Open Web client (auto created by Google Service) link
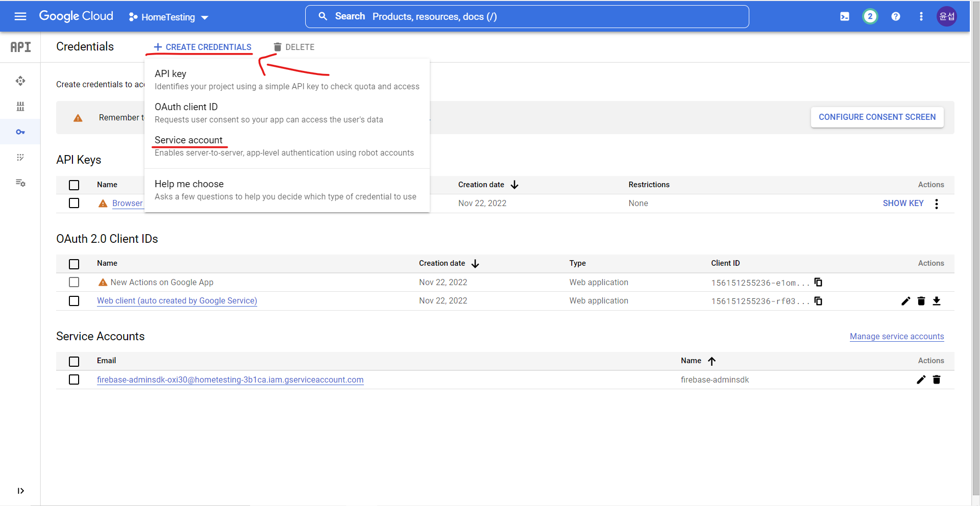980x506 pixels. click(x=177, y=301)
